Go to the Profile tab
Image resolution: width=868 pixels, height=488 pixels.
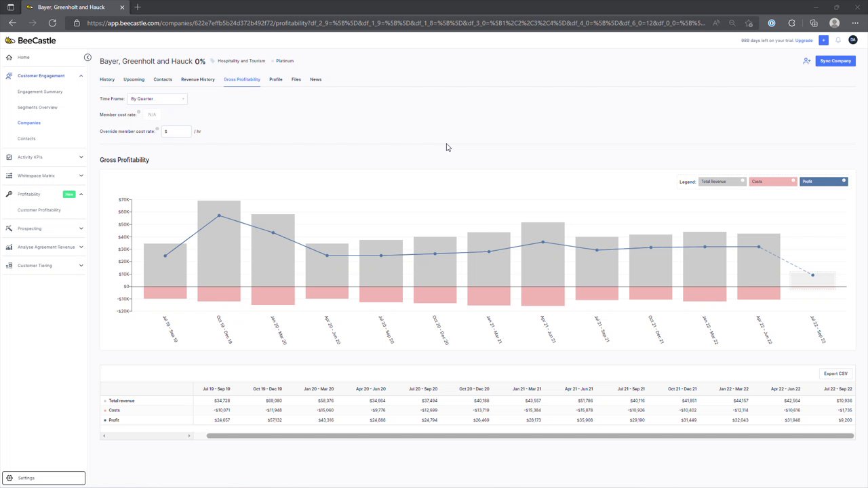[x=275, y=79]
